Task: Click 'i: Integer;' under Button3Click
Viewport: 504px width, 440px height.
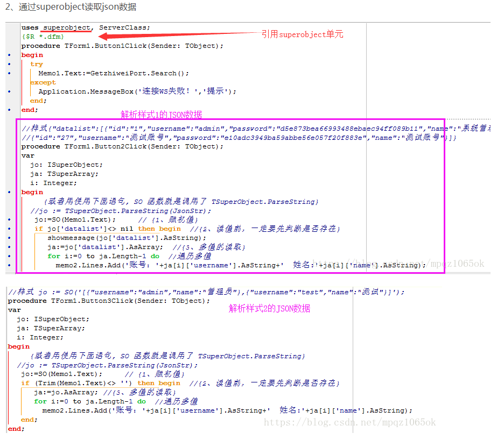Action: click(40, 338)
